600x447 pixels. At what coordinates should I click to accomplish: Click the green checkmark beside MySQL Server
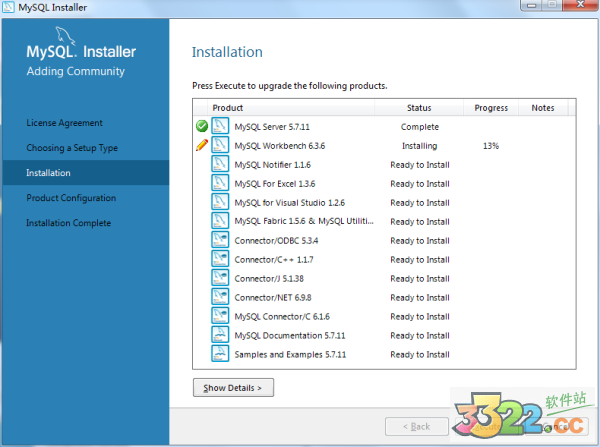202,127
